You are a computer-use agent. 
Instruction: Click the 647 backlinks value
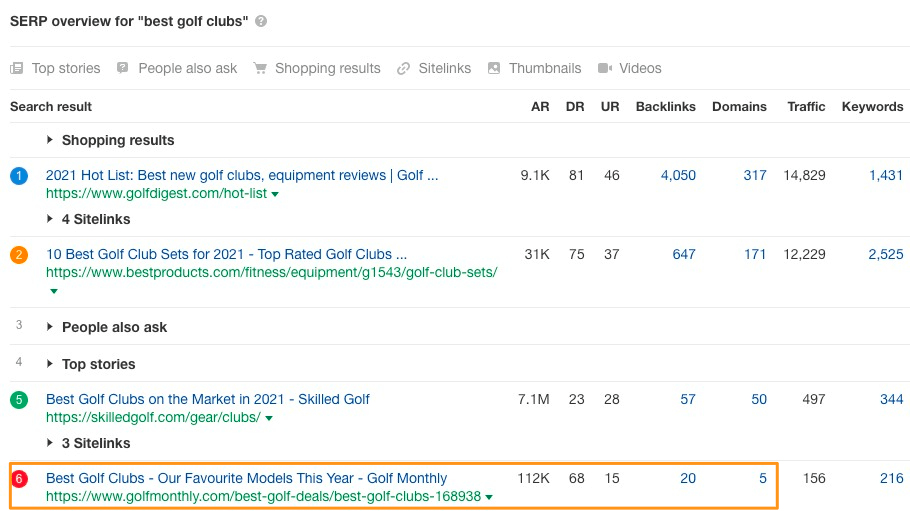(684, 254)
